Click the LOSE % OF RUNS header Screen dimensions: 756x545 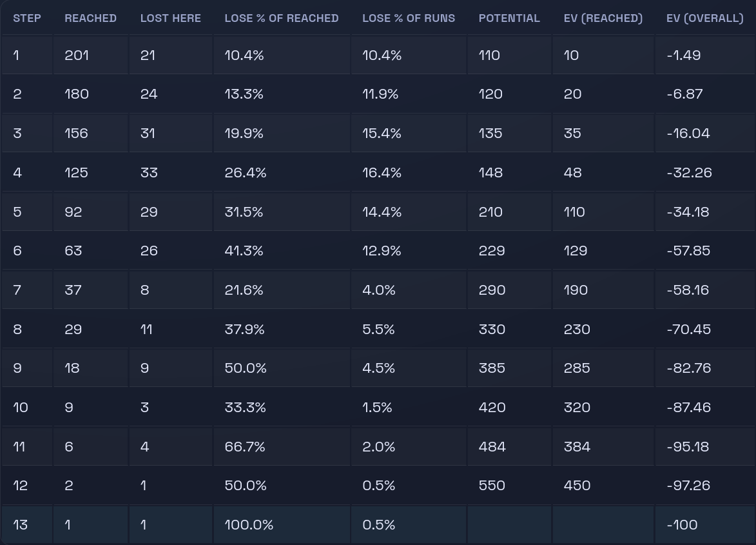tap(409, 18)
